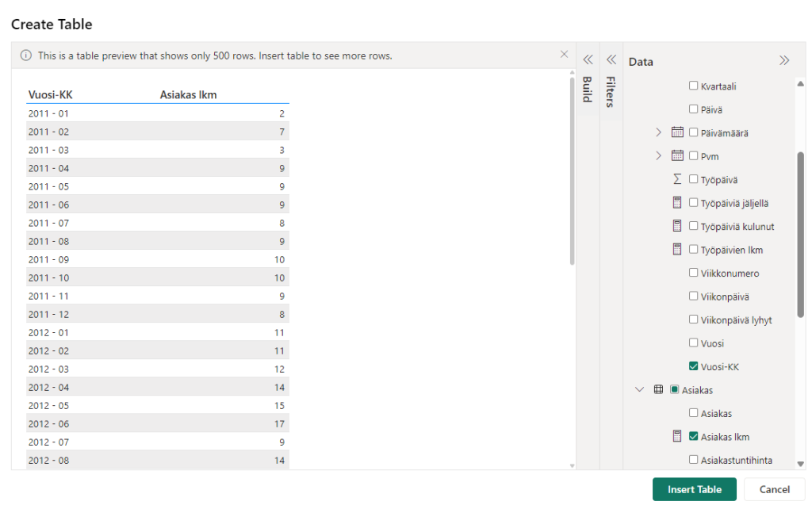Click the calculator icon beside Asiakas lkm
This screenshot has width=812, height=509.
(677, 436)
